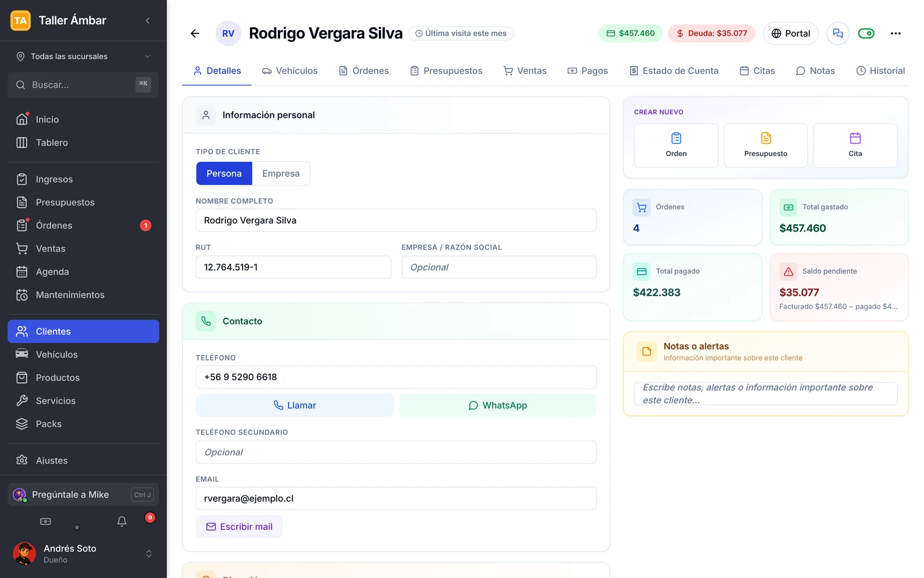Click the Llamar button
This screenshot has width=924, height=578.
coord(295,405)
